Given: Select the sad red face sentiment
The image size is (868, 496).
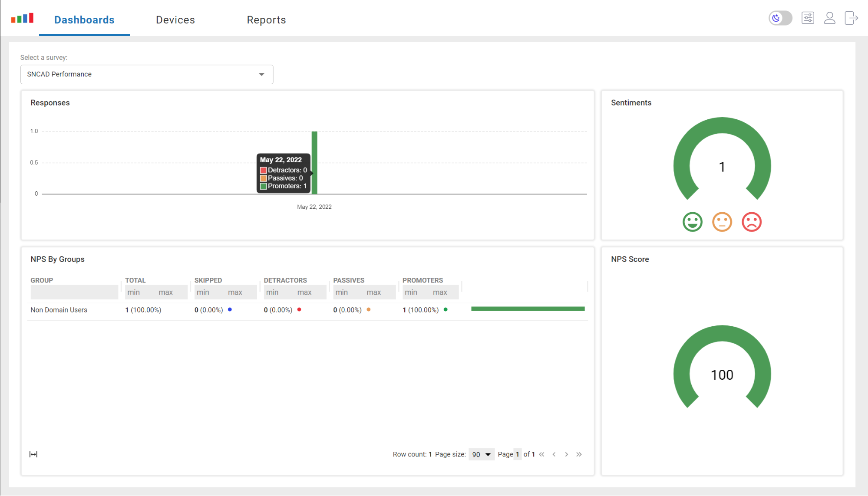Looking at the screenshot, I should point(752,222).
